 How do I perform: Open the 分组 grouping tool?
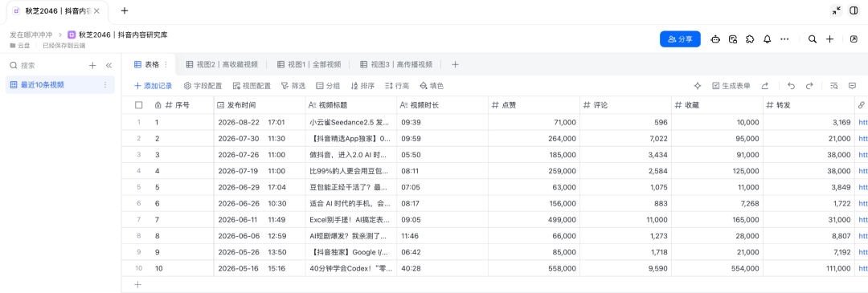(328, 86)
